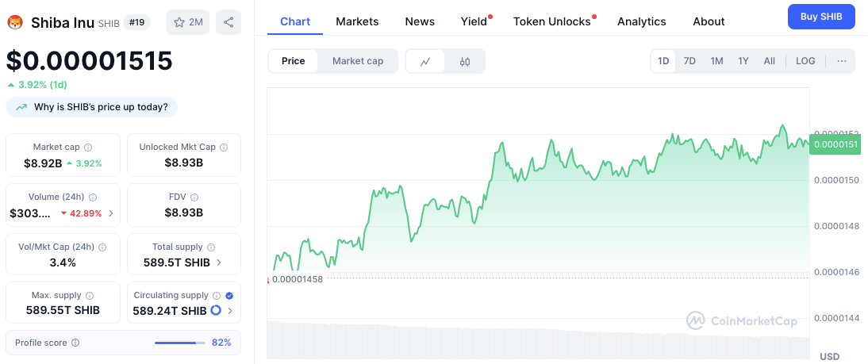Image resolution: width=868 pixels, height=364 pixels.
Task: Set chart range to 1M
Action: pos(717,61)
